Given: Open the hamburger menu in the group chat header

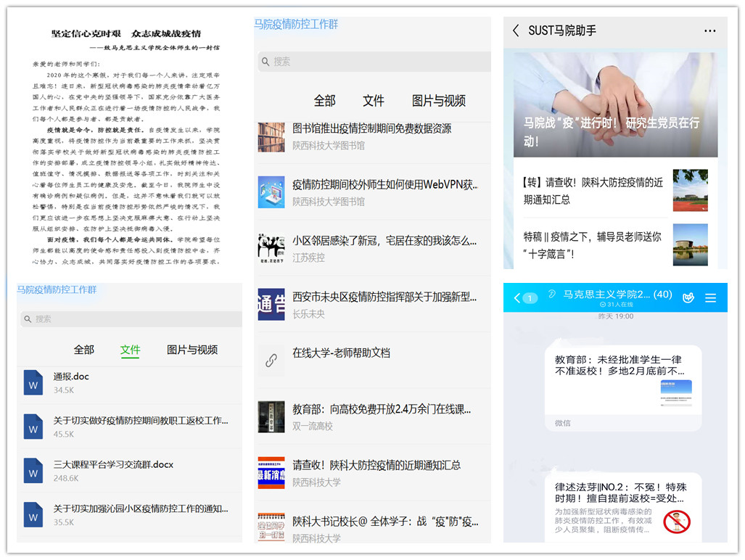Looking at the screenshot, I should (711, 298).
